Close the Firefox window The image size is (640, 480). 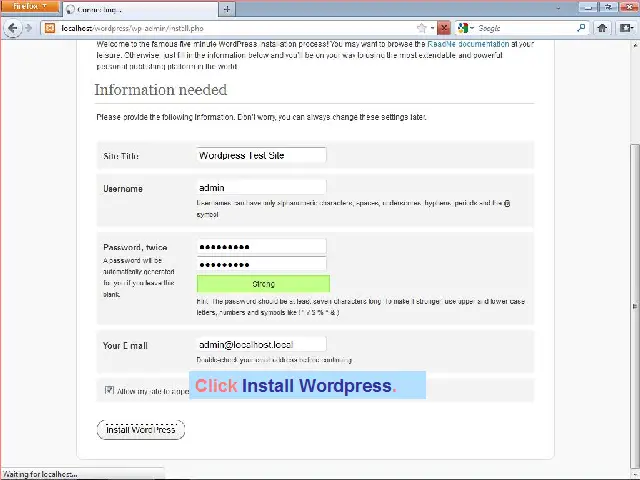(629, 7)
